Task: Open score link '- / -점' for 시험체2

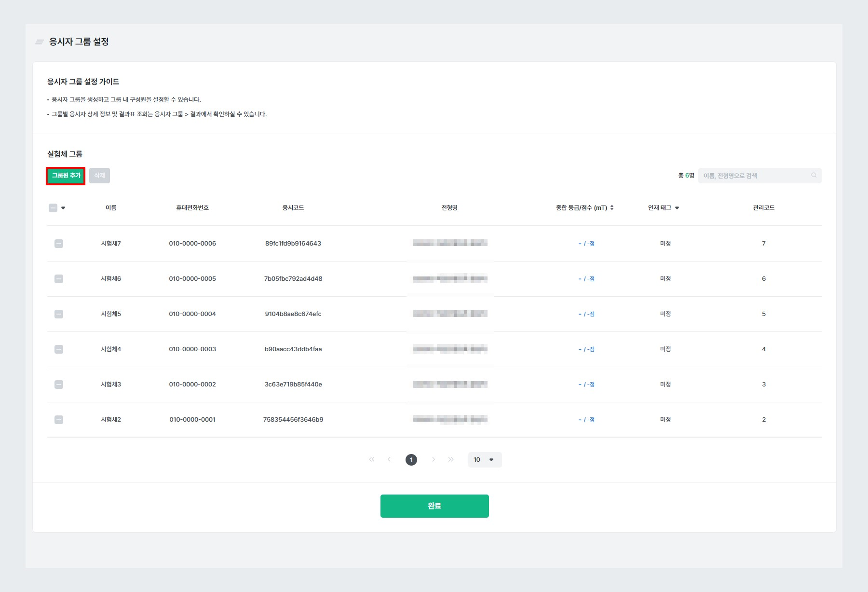Action: pos(586,420)
